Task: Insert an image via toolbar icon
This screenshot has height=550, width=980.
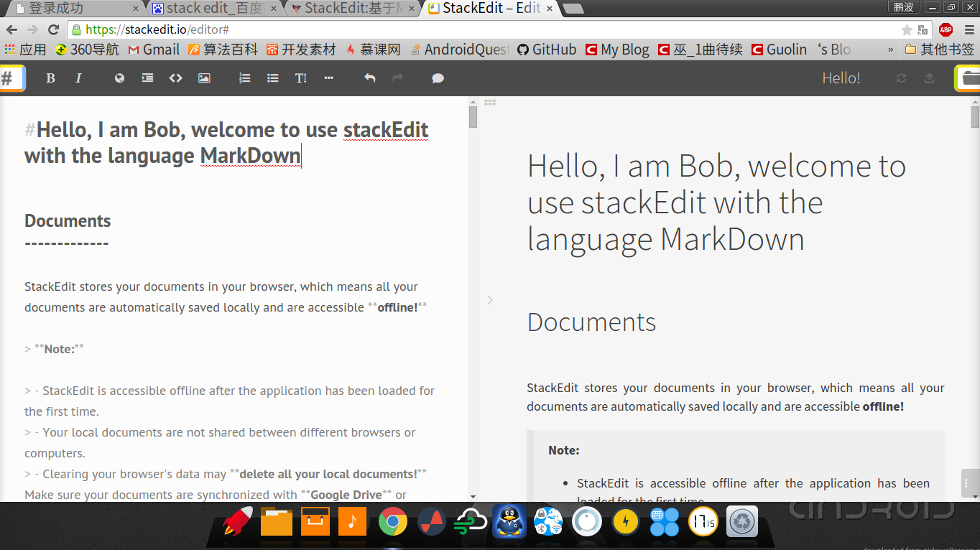Action: coord(204,78)
